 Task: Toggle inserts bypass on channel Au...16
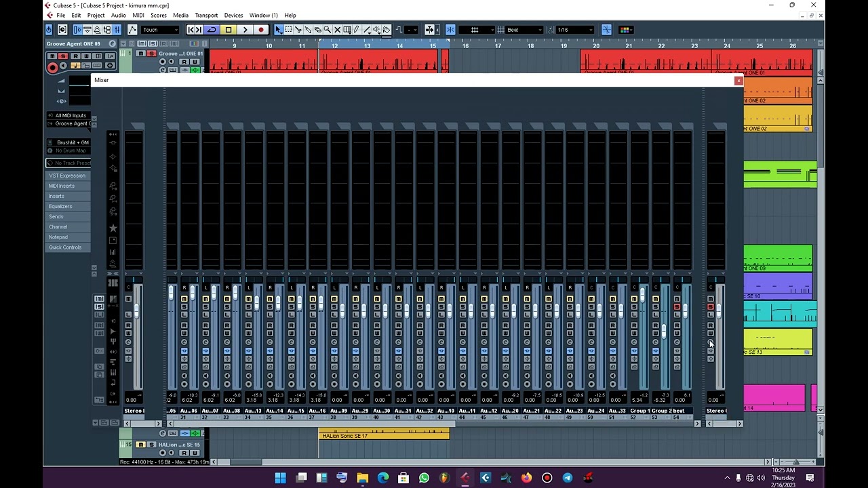pos(313,351)
